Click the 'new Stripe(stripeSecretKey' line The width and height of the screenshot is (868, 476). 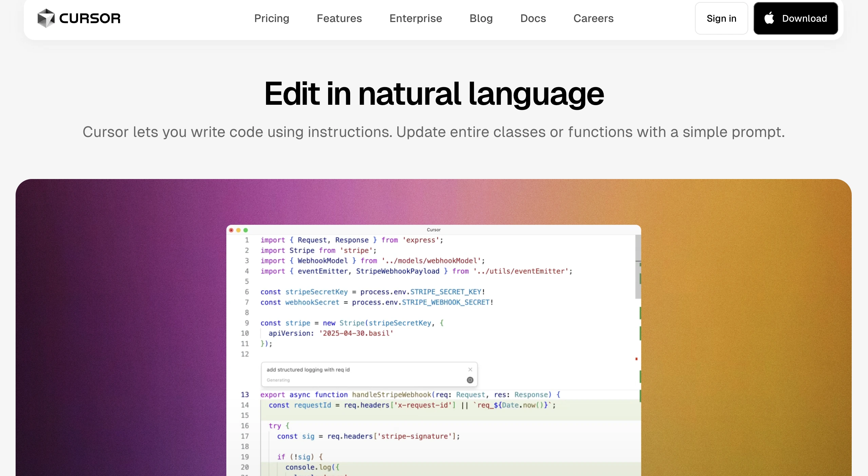point(352,323)
